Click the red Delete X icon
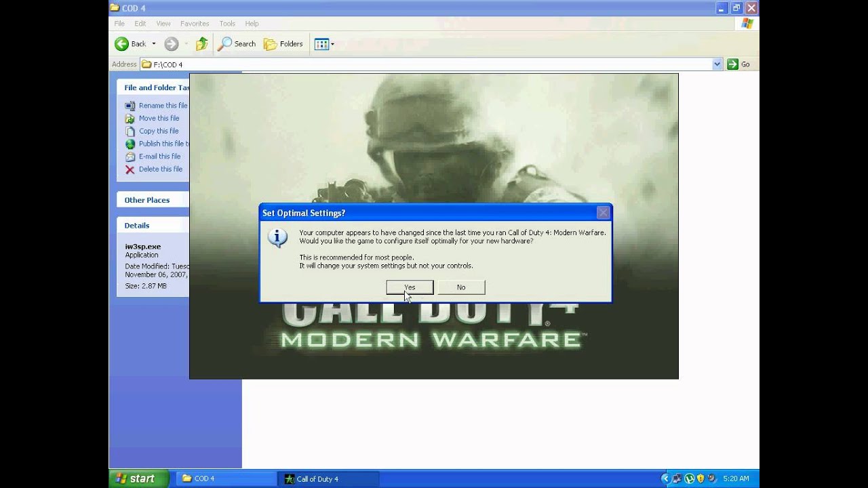 click(x=130, y=169)
